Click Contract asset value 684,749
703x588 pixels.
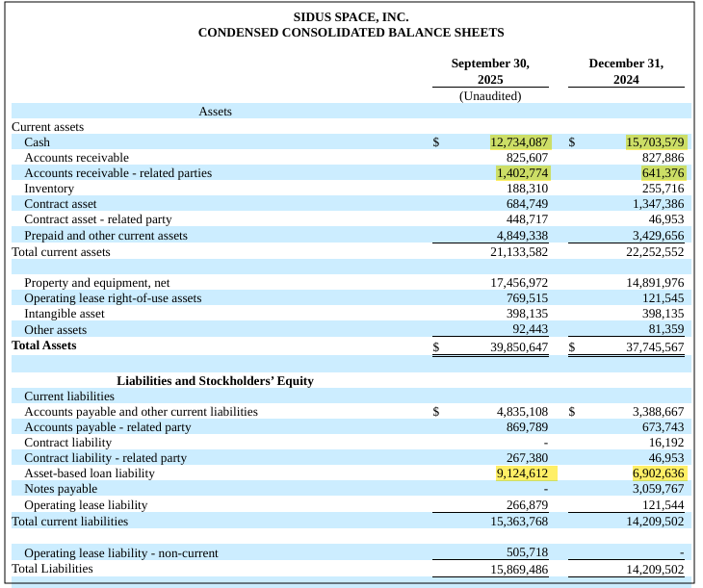528,204
